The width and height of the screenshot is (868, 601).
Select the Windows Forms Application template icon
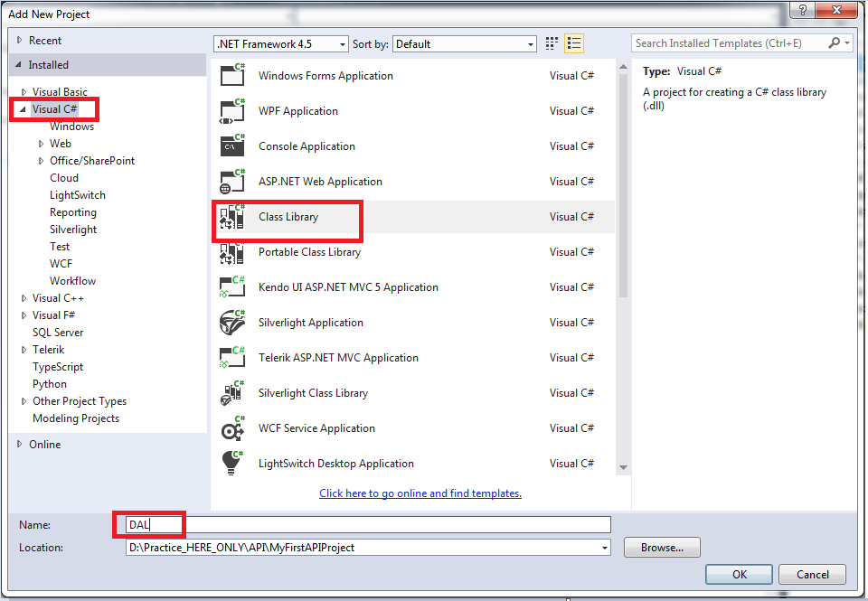(232, 75)
